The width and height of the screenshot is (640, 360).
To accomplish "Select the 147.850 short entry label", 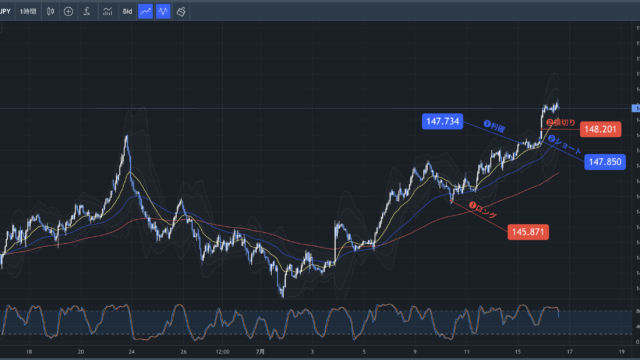I will click(605, 162).
